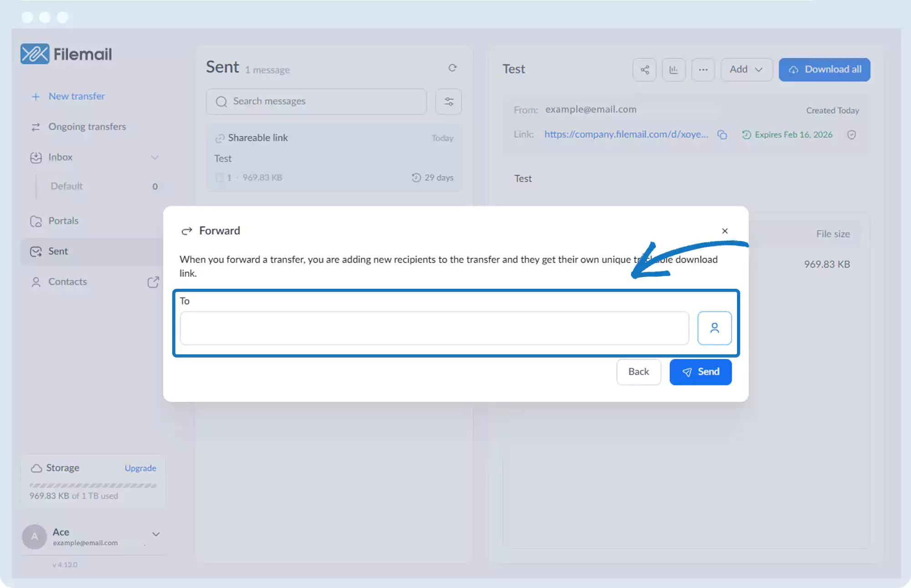Expand the Ace account menu

tap(156, 534)
